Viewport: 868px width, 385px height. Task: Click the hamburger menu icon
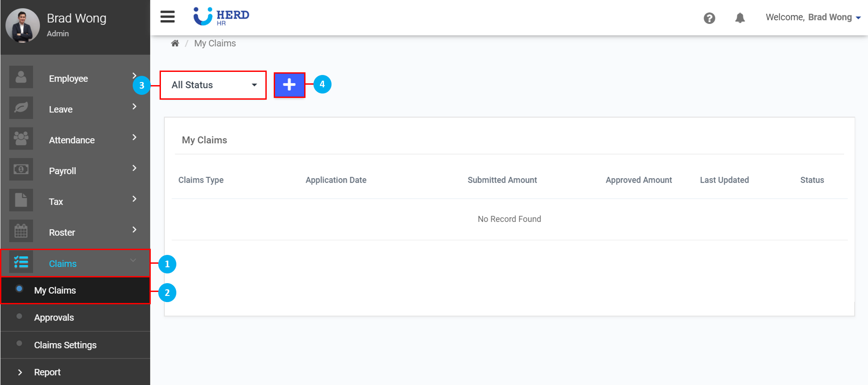pos(168,17)
